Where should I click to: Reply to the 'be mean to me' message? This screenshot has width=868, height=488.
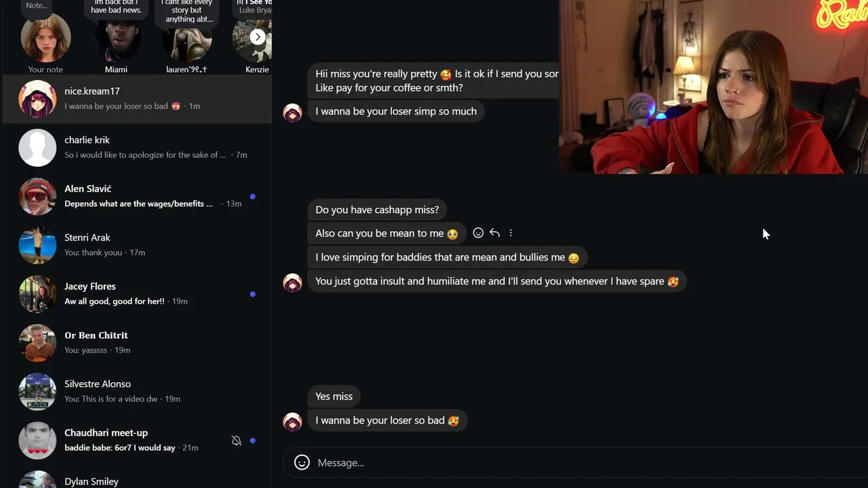pyautogui.click(x=494, y=233)
